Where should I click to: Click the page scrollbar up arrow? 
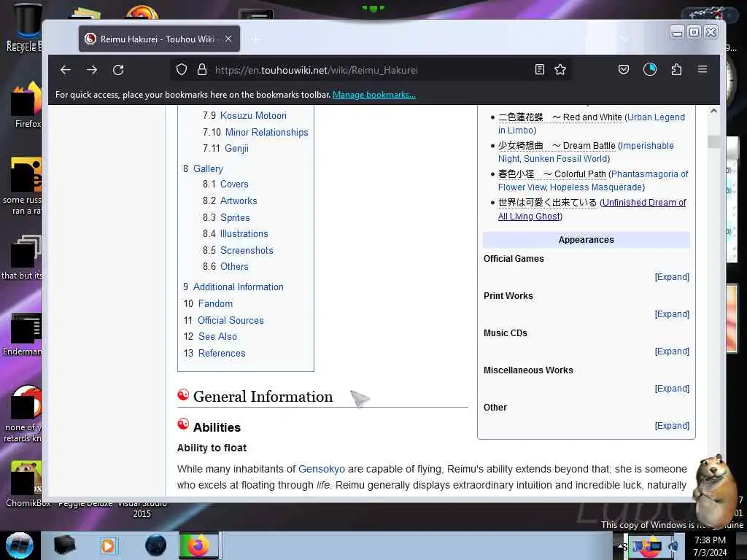tap(713, 111)
